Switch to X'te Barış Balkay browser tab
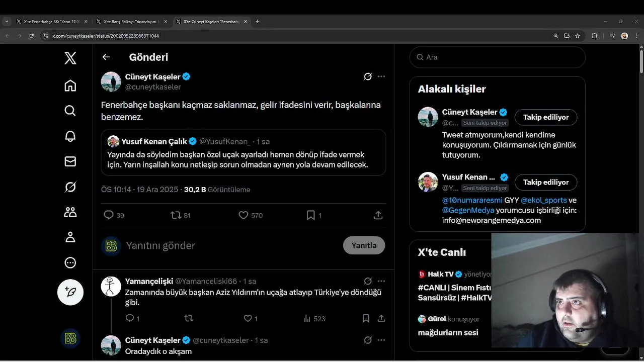 130,22
